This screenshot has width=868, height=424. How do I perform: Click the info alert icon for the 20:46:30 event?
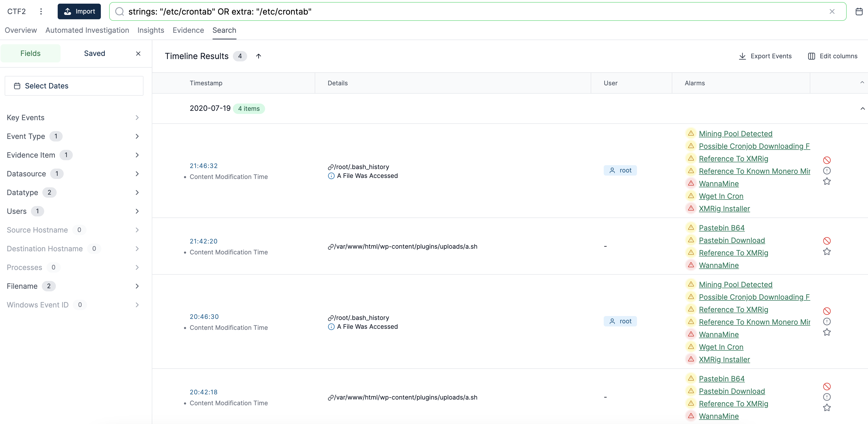point(827,322)
